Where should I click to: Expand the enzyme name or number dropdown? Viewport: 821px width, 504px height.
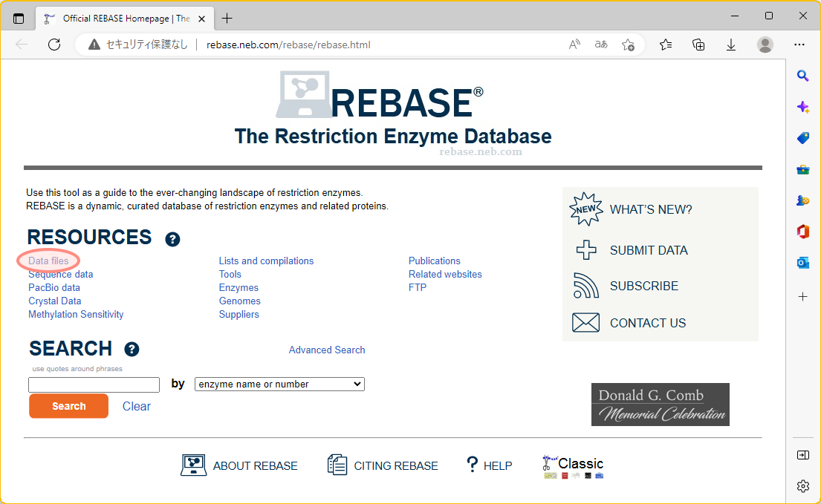(279, 384)
